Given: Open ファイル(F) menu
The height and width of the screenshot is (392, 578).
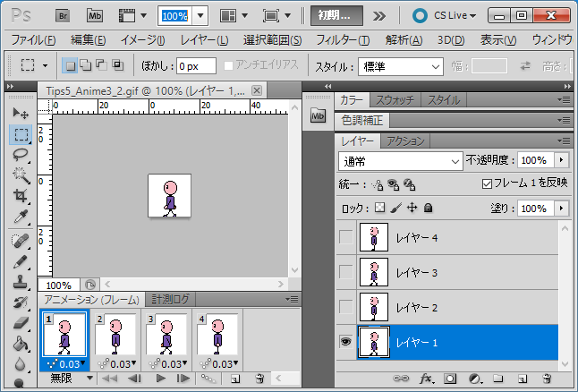Looking at the screenshot, I should [33, 40].
